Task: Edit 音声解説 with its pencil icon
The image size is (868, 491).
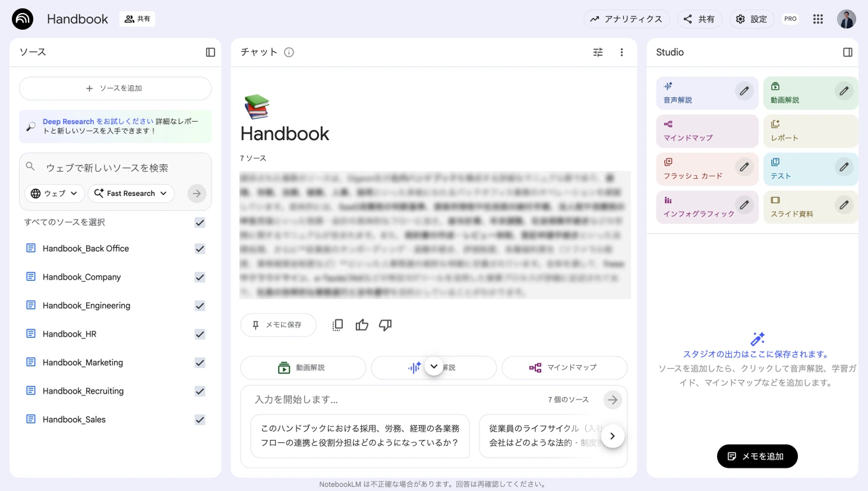Action: pos(744,91)
